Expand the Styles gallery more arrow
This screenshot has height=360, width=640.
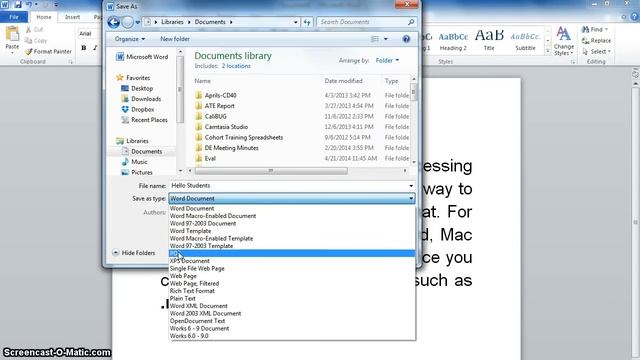pyautogui.click(x=548, y=51)
